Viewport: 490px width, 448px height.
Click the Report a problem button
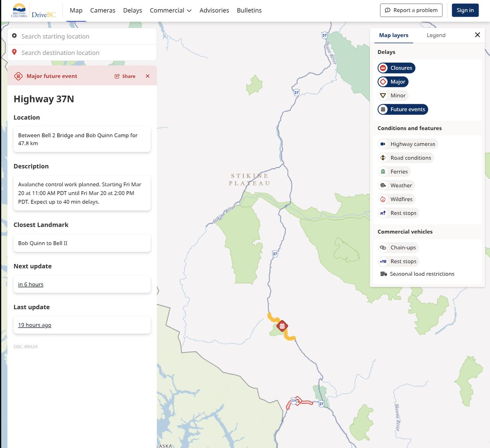(411, 10)
